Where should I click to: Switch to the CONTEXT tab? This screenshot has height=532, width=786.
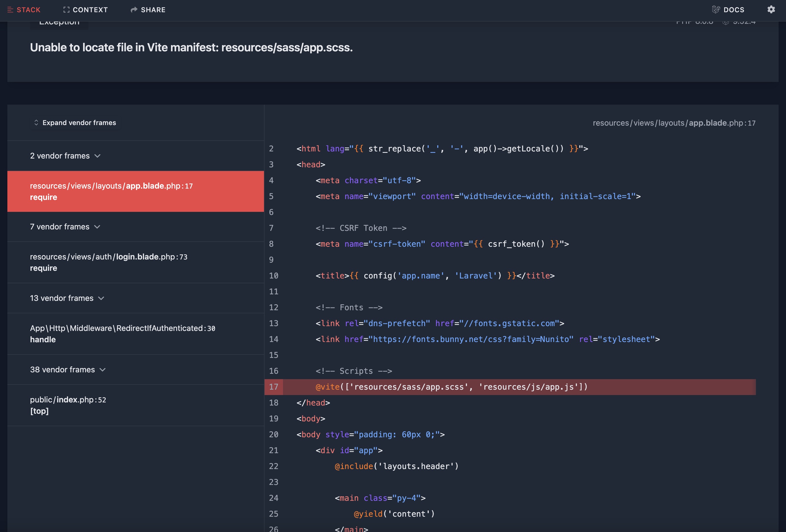coord(90,10)
